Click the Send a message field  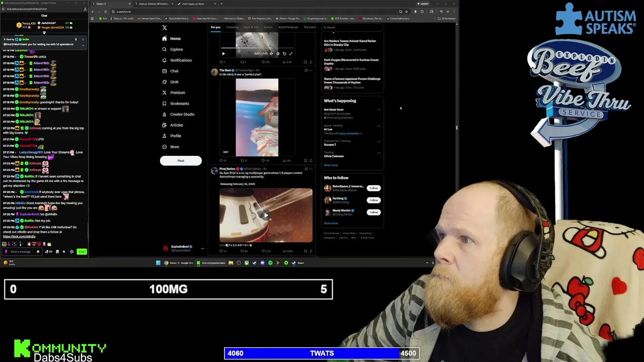(21, 251)
